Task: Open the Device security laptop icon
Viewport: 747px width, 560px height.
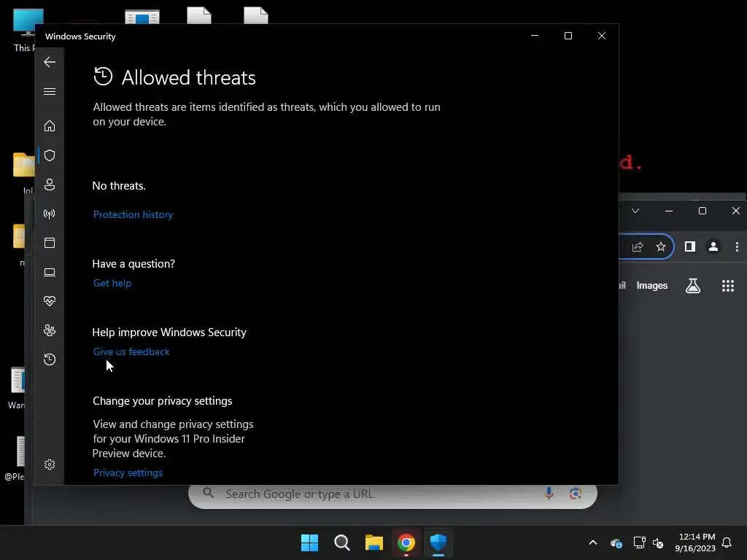Action: tap(50, 272)
